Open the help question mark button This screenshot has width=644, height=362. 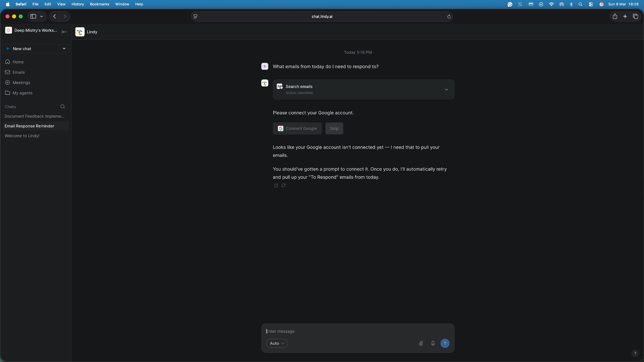(x=635, y=354)
